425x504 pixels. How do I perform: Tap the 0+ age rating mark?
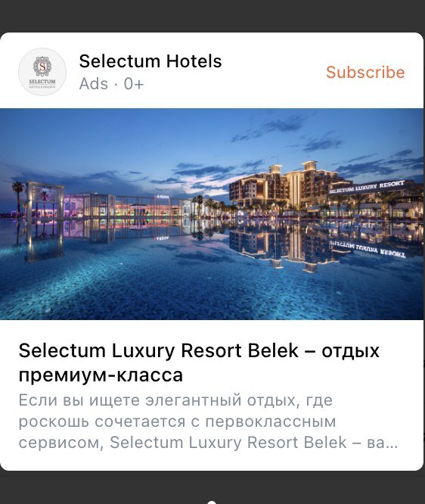pyautogui.click(x=134, y=84)
